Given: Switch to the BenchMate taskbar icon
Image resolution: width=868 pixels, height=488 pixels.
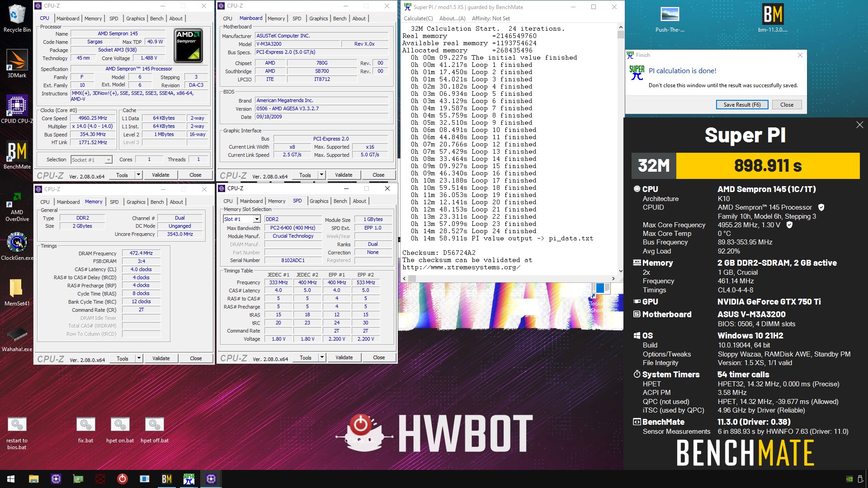Looking at the screenshot, I should coord(166,479).
